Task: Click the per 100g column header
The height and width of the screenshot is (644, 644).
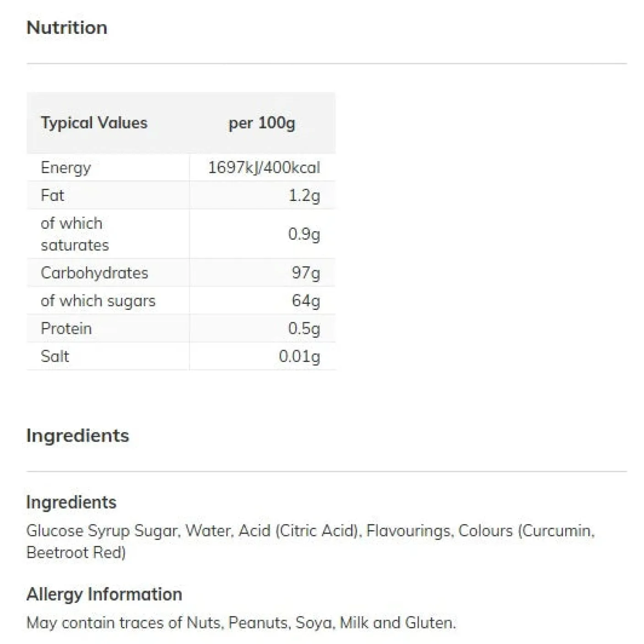Action: [262, 123]
